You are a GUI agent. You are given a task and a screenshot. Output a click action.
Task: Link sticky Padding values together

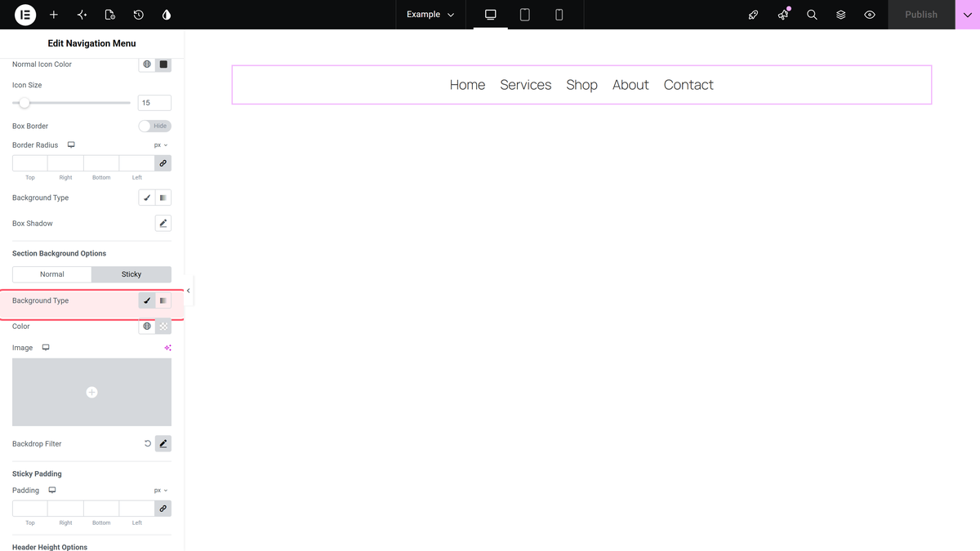pyautogui.click(x=163, y=509)
